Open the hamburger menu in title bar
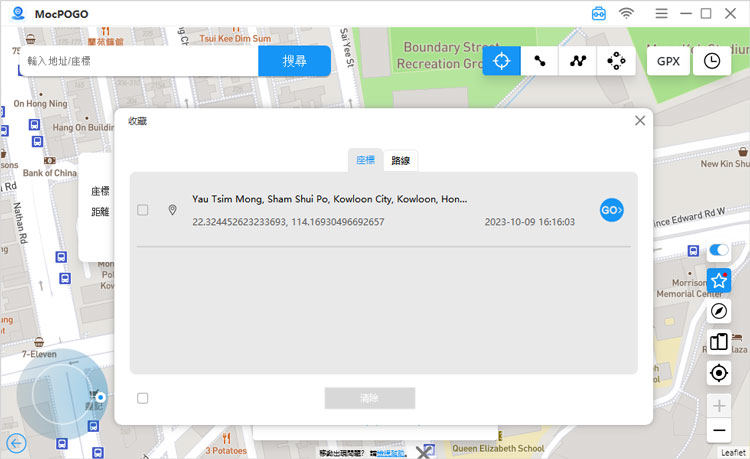Screen dimensions: 750x459 (661, 13)
